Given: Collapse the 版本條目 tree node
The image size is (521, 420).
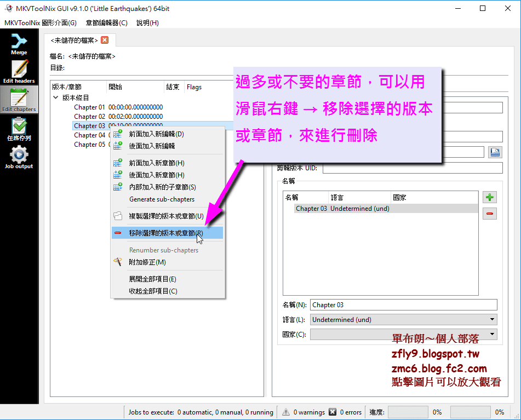Looking at the screenshot, I should pyautogui.click(x=55, y=97).
